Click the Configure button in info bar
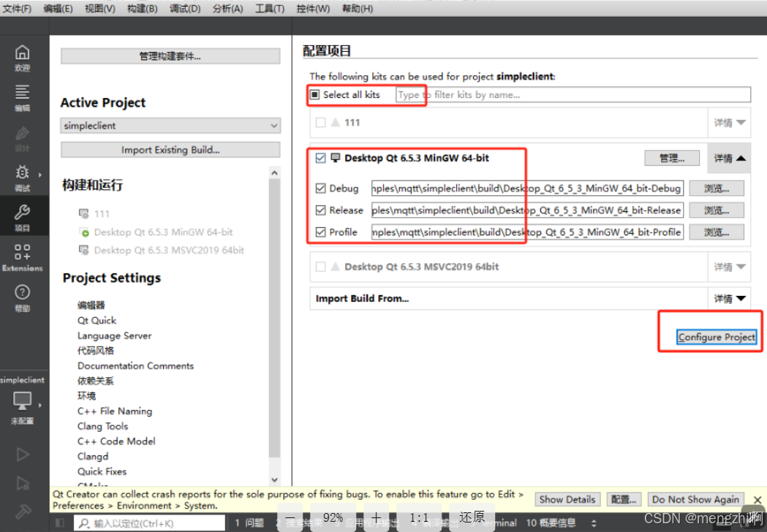767x532 pixels. tap(623, 499)
